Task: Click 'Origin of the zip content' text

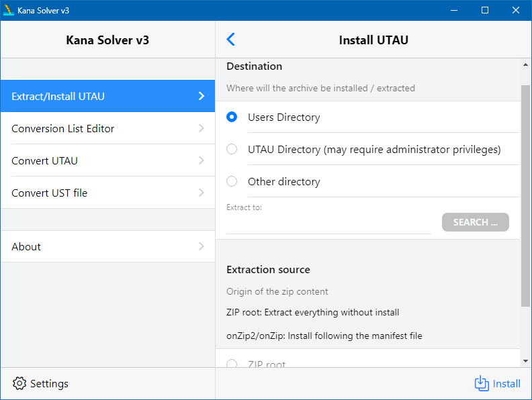Action: tap(277, 291)
